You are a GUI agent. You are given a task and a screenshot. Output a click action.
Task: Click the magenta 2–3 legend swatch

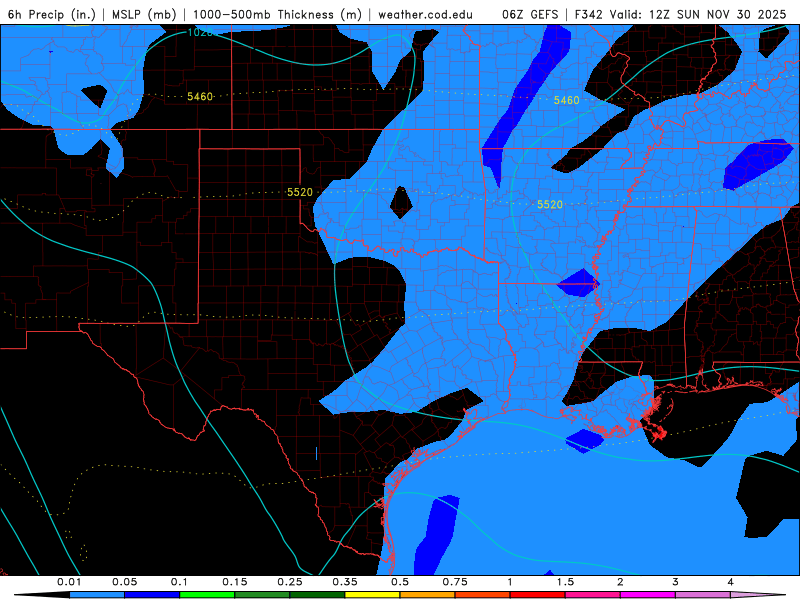point(648,595)
